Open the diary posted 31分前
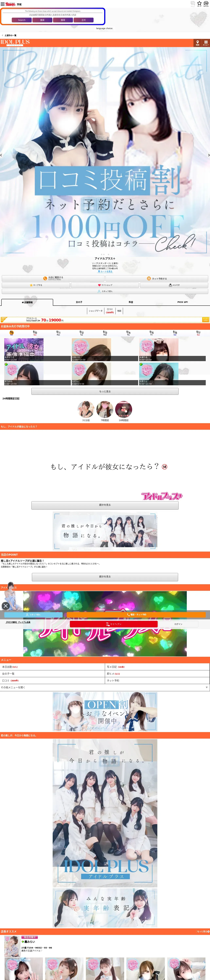This screenshot has width=210, height=980. [x=86, y=410]
